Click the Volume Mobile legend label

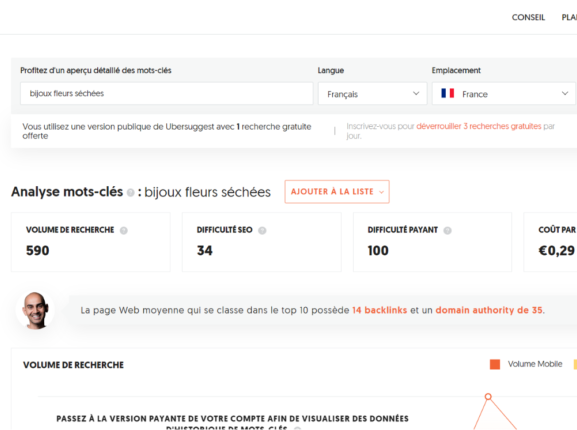pos(535,364)
